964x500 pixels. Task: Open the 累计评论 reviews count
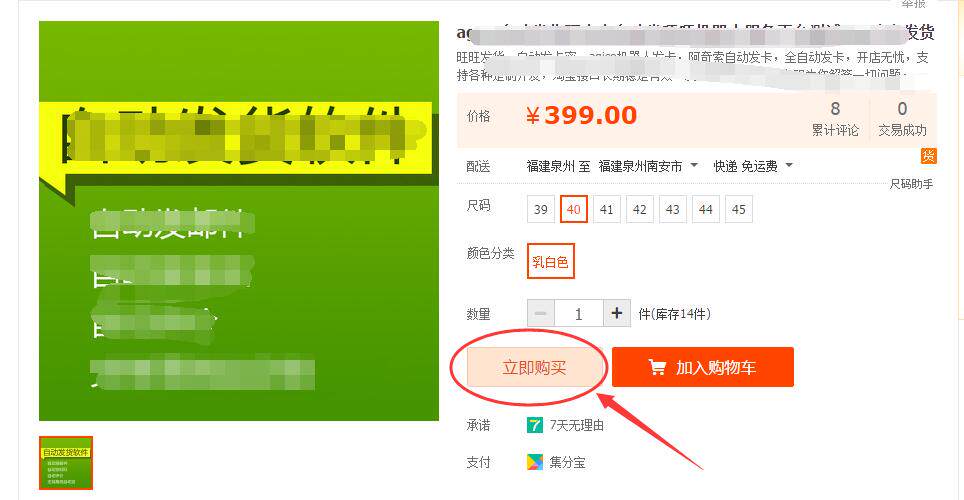[x=835, y=119]
